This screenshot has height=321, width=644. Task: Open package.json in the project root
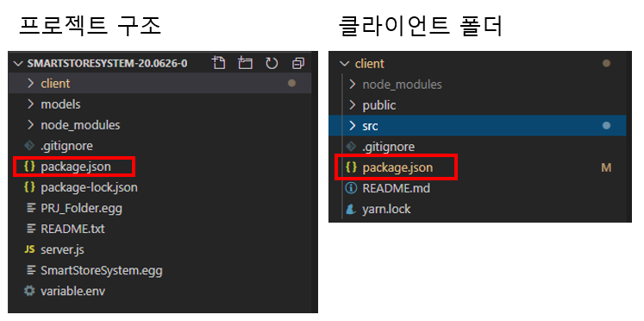(x=76, y=167)
